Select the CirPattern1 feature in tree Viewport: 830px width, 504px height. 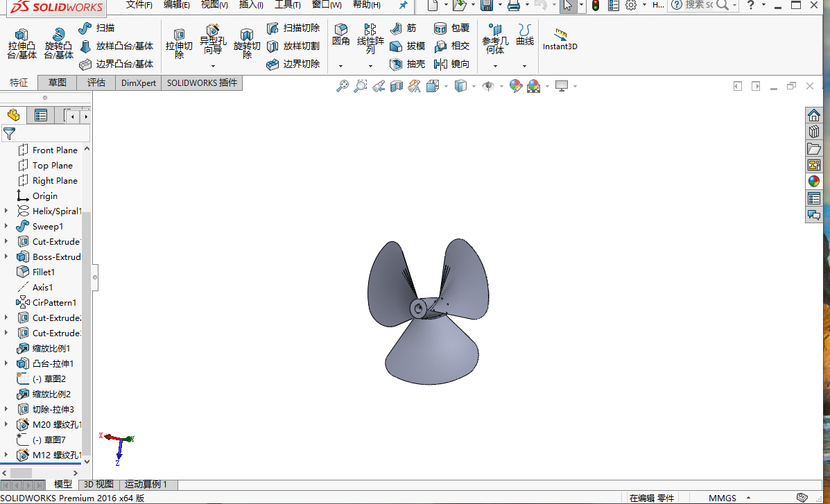click(x=53, y=303)
